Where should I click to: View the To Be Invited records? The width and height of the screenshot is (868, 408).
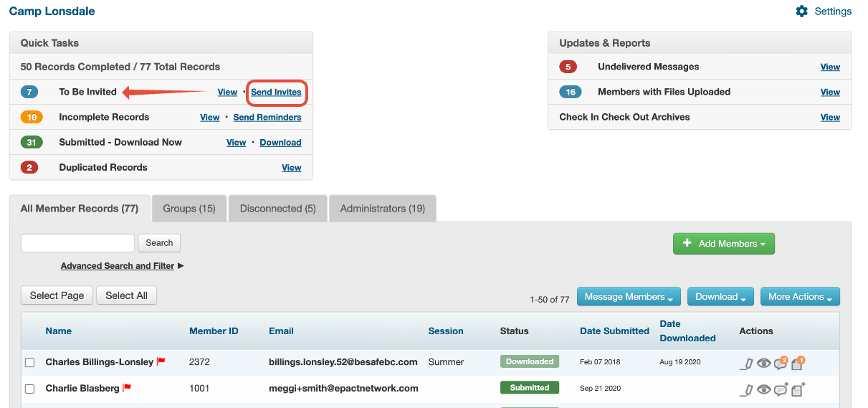tap(227, 92)
